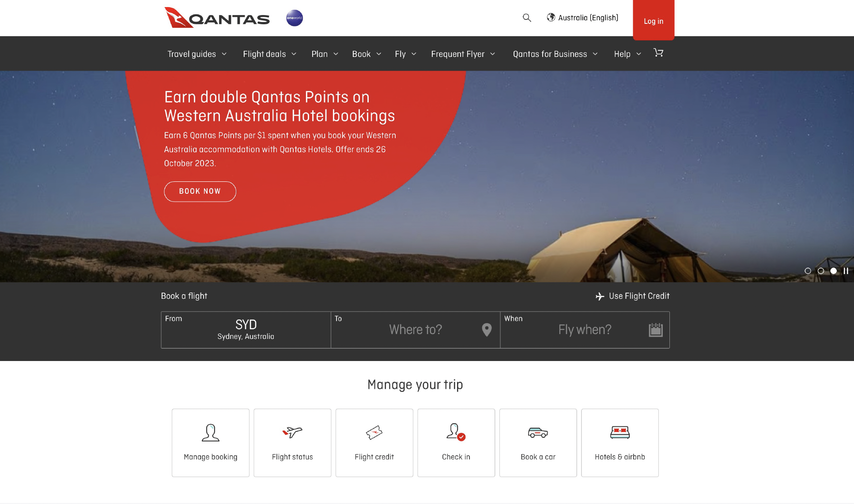Open the Manage booking card

tap(211, 443)
